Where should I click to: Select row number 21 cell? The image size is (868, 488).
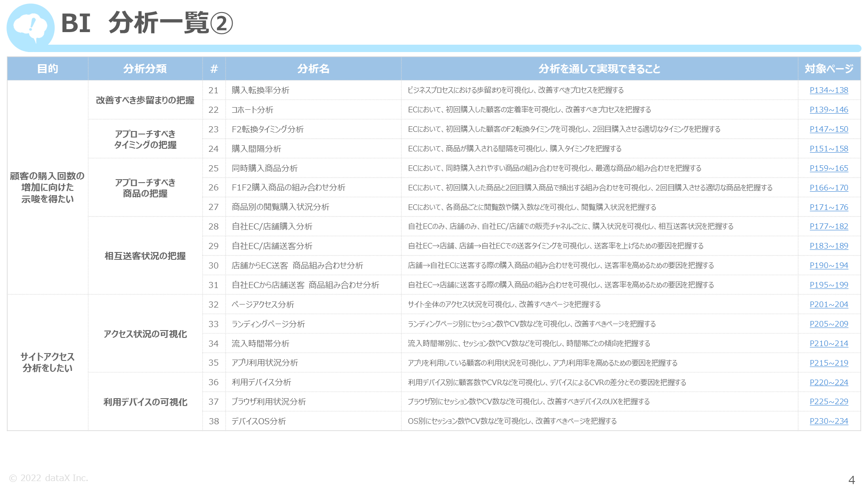(214, 90)
